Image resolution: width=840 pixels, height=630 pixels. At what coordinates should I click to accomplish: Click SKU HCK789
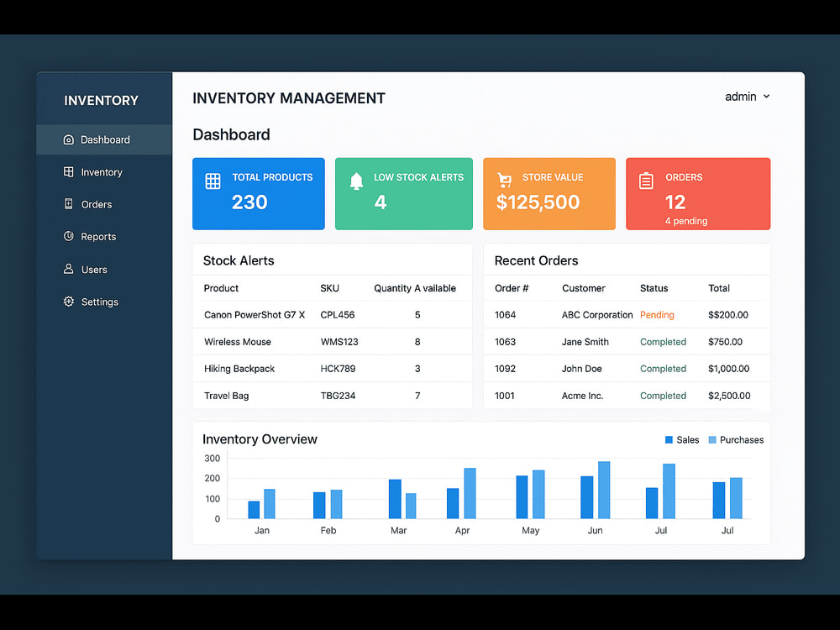(338, 369)
